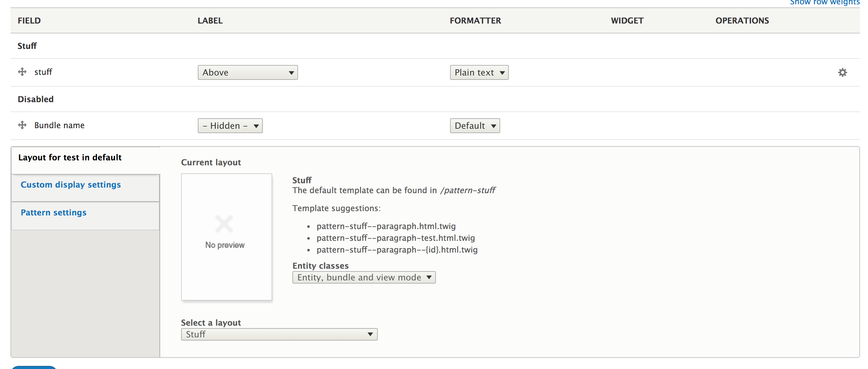
Task: Click the Show row weights link
Action: click(x=824, y=3)
